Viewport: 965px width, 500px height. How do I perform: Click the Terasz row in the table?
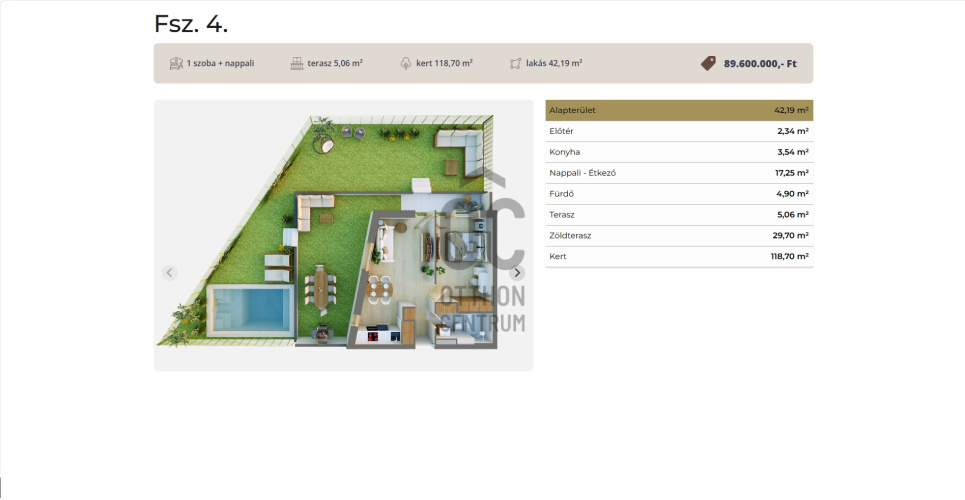point(678,215)
